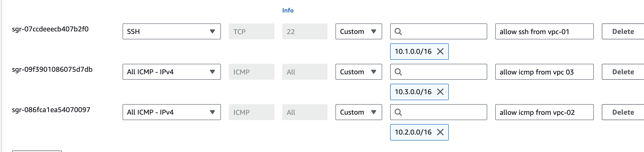This screenshot has height=152, width=644.
Task: Open the SSH type dropdown
Action: pos(171,31)
